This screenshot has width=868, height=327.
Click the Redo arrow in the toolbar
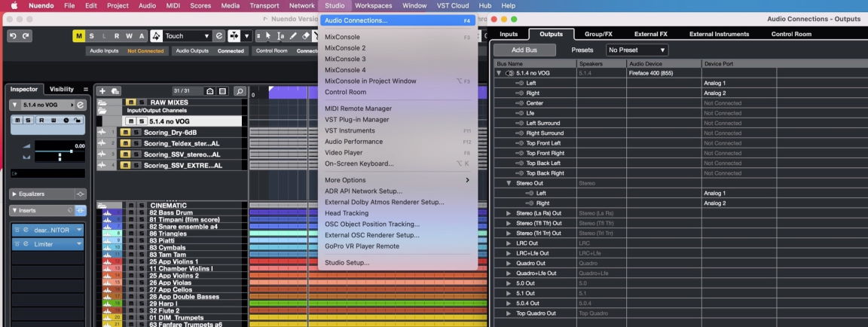(x=25, y=36)
